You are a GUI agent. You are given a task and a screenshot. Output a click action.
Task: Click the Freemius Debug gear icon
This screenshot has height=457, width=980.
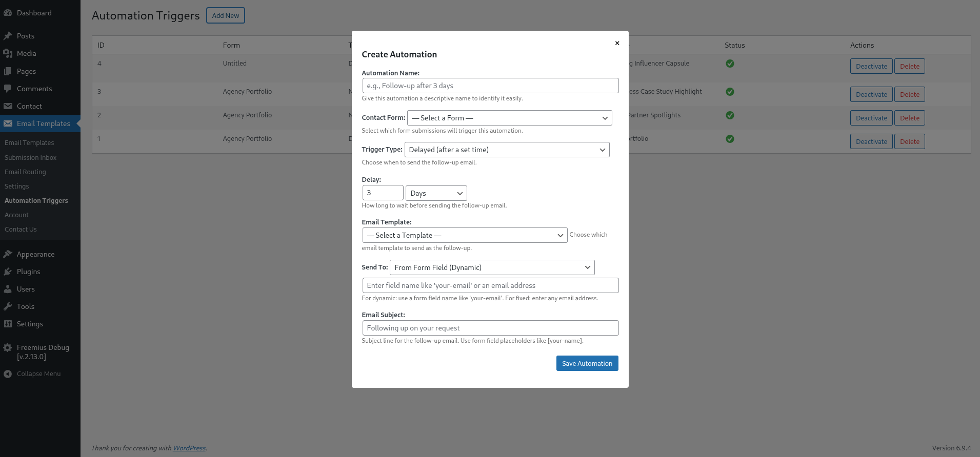coord(8,348)
